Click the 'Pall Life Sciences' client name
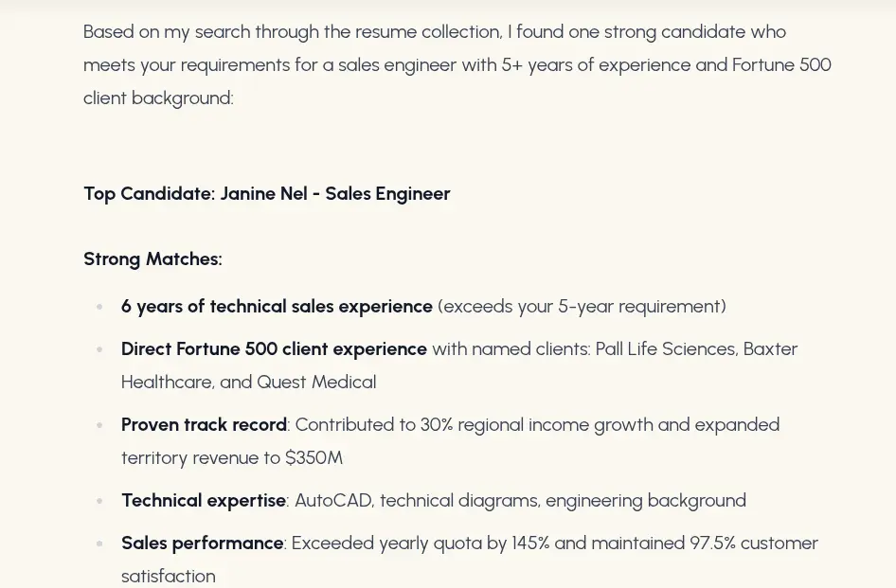 (x=666, y=348)
